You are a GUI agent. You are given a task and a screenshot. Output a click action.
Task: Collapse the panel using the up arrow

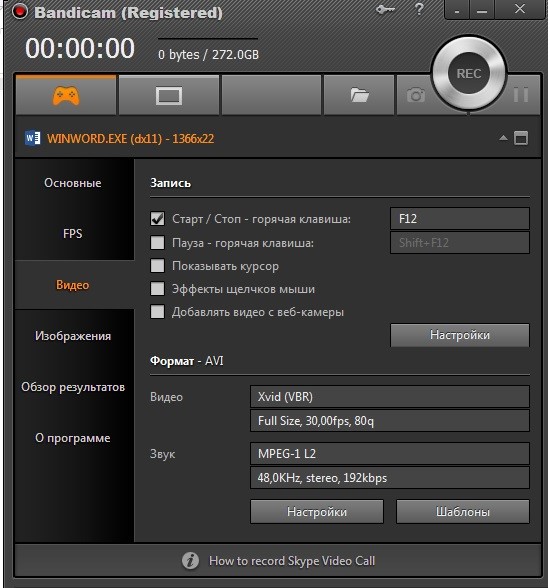pos(503,138)
